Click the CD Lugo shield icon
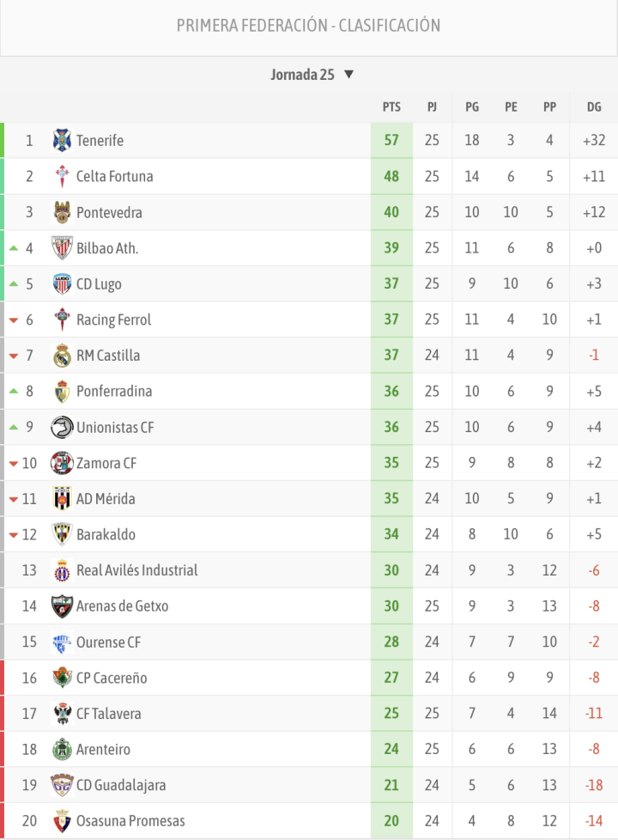Image resolution: width=618 pixels, height=840 pixels. 63,283
